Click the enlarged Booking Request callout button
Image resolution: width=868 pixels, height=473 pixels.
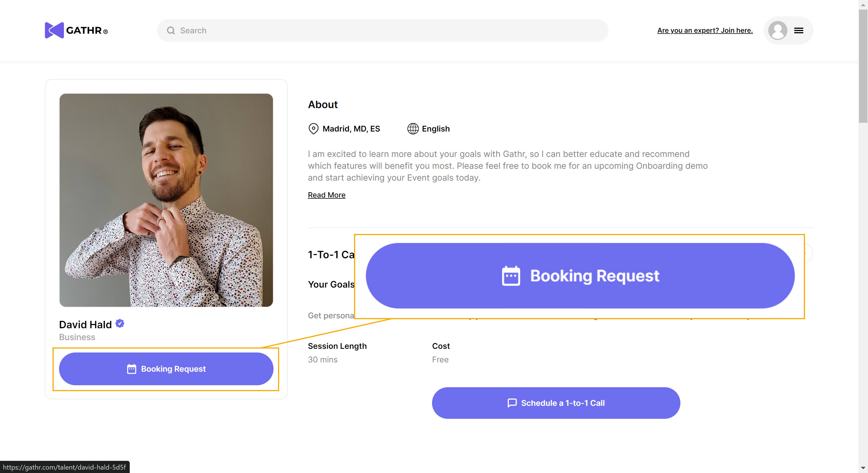click(580, 276)
